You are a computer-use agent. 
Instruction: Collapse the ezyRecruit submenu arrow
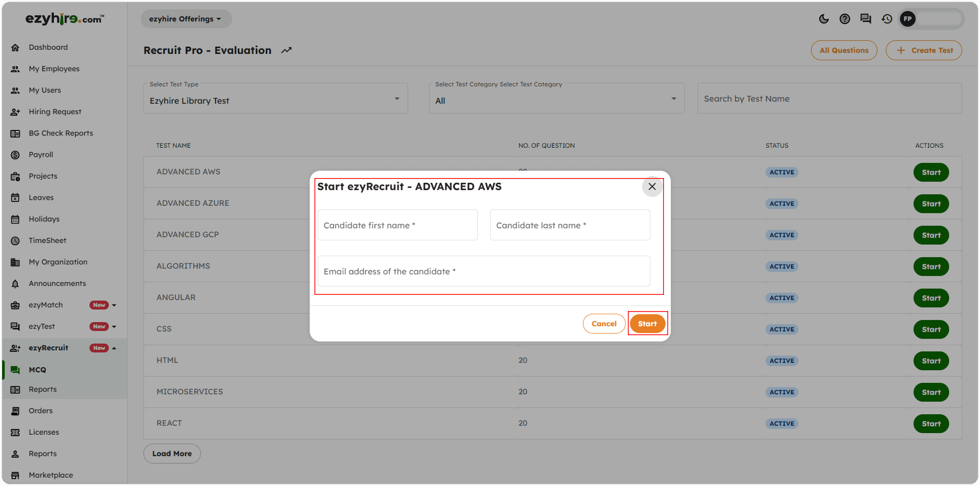point(114,348)
